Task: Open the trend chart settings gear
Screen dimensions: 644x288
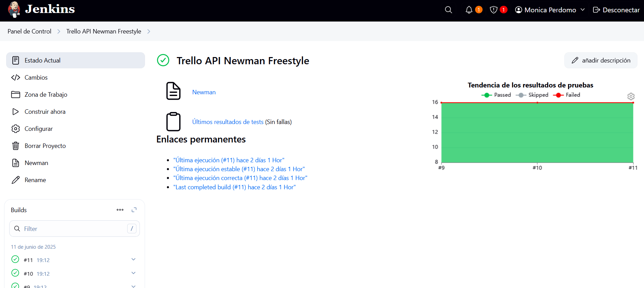Action: tap(631, 96)
